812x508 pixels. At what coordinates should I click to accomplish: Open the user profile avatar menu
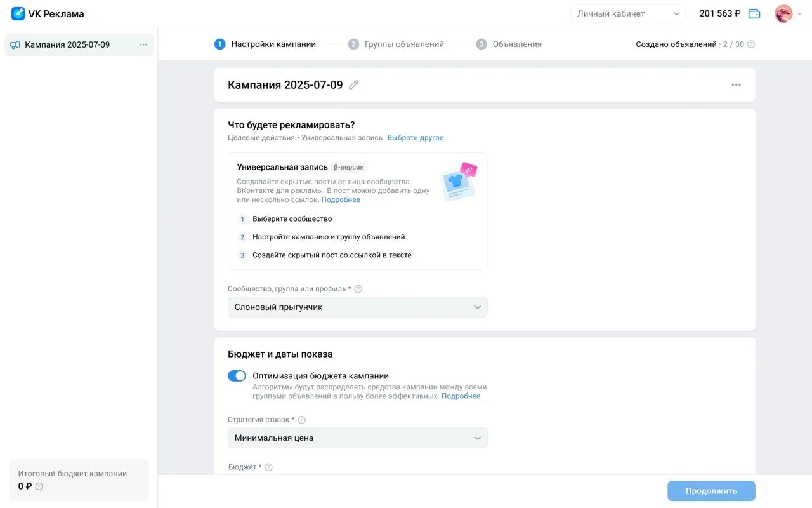[x=784, y=13]
